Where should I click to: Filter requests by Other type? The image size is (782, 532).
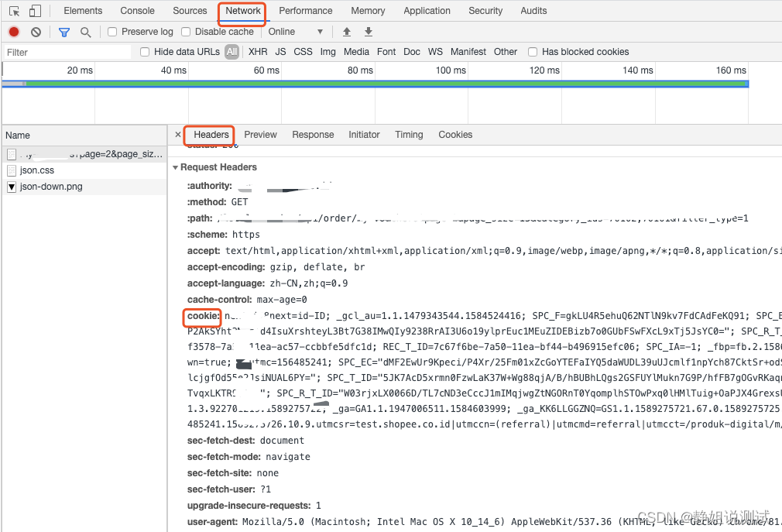tap(506, 52)
